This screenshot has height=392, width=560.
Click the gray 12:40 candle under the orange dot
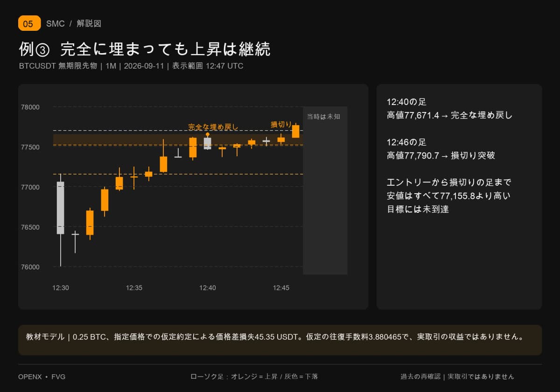208,143
